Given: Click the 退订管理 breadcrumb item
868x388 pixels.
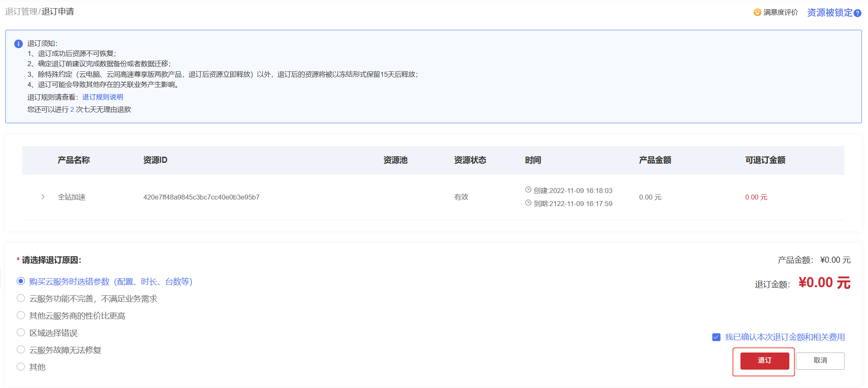Looking at the screenshot, I should pos(22,12).
